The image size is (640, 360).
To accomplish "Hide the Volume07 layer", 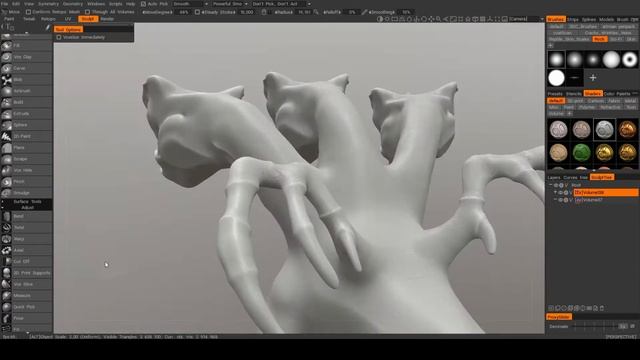I will [x=560, y=200].
